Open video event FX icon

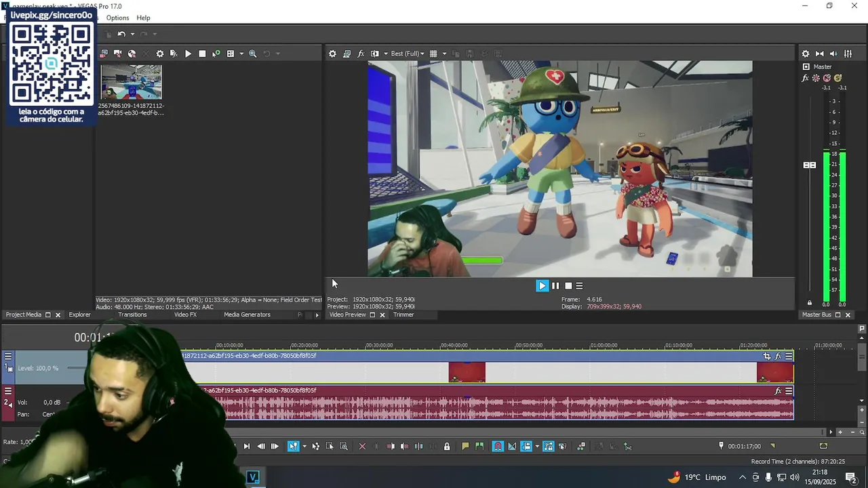(x=778, y=356)
